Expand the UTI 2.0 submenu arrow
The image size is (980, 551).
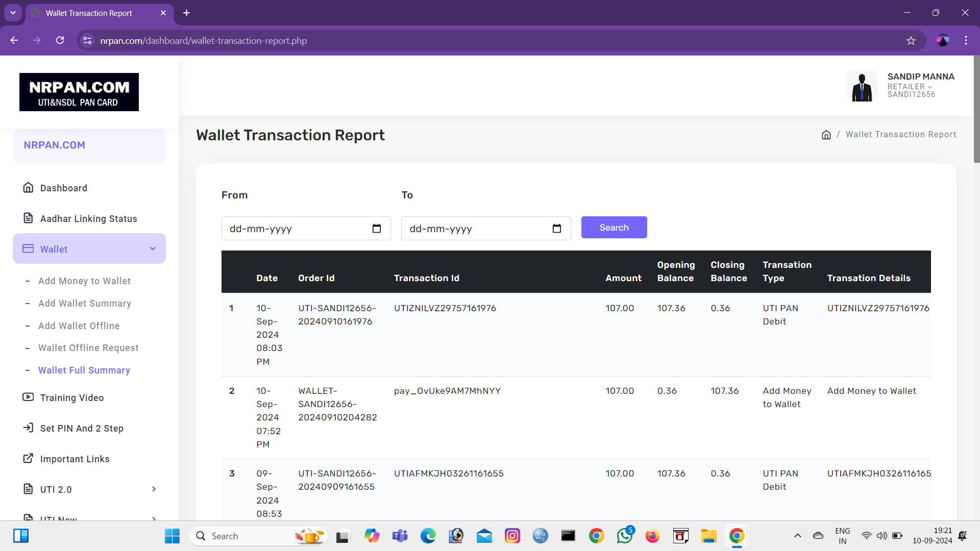point(154,489)
